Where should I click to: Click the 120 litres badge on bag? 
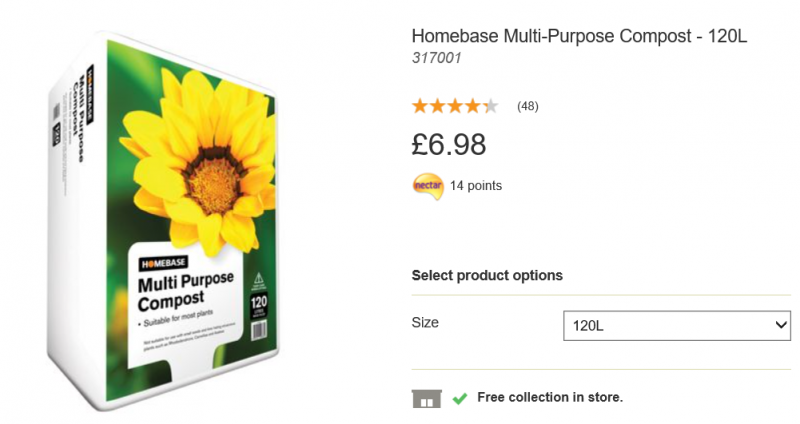[259, 304]
